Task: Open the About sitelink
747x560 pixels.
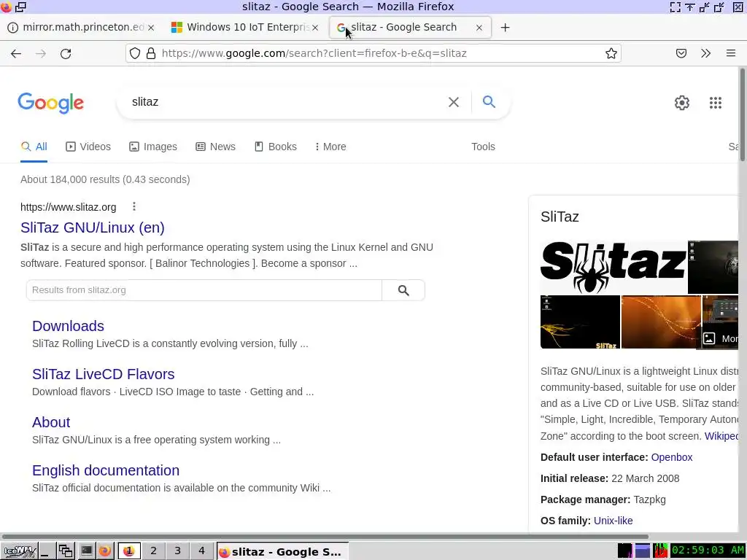Action: pyautogui.click(x=51, y=422)
